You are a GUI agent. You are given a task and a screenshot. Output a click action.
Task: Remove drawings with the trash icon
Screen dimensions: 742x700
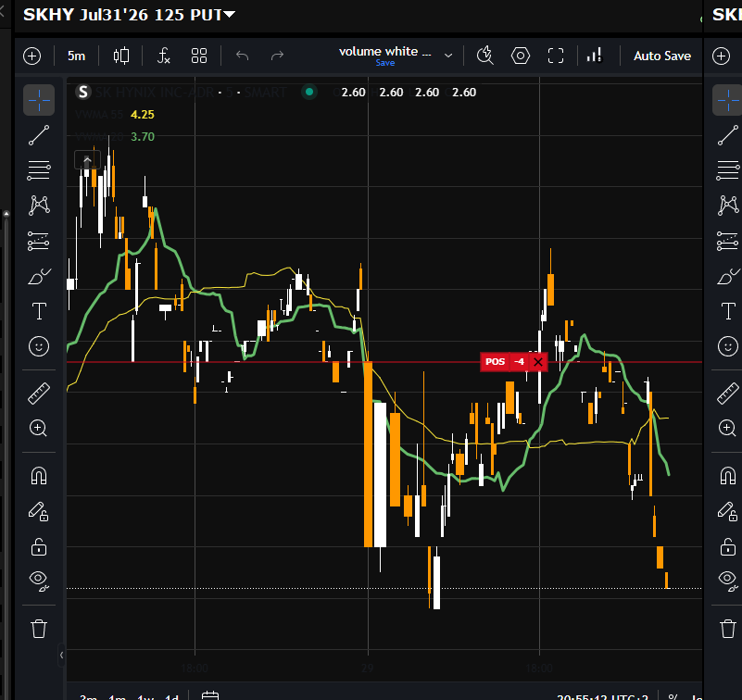click(x=39, y=629)
